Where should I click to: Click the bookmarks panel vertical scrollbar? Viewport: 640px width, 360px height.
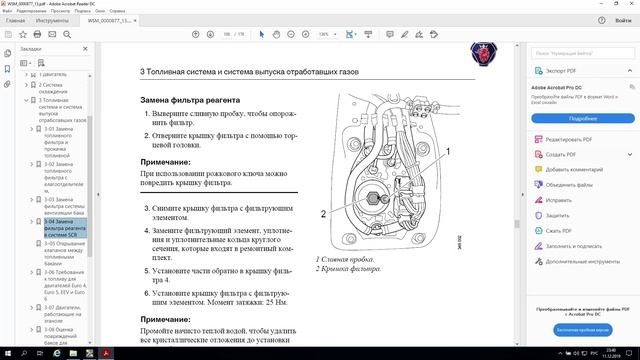coord(90,186)
